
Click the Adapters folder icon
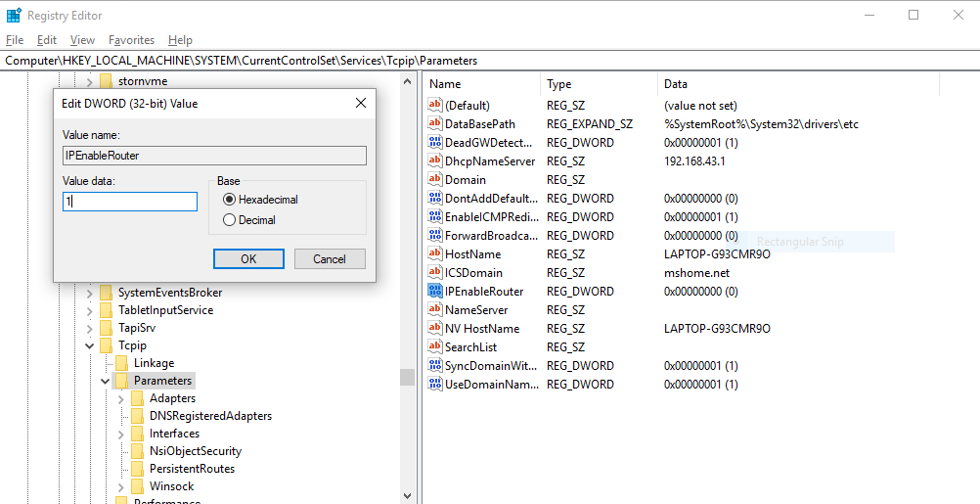pyautogui.click(x=138, y=398)
